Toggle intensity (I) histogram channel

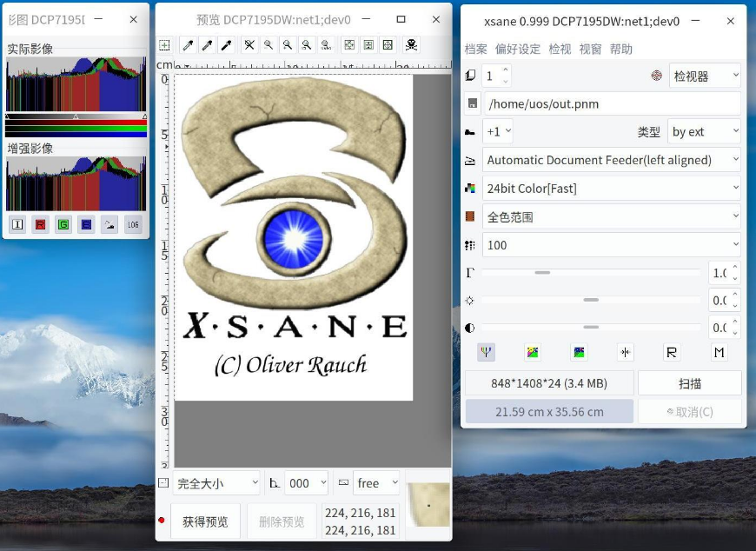pos(17,224)
